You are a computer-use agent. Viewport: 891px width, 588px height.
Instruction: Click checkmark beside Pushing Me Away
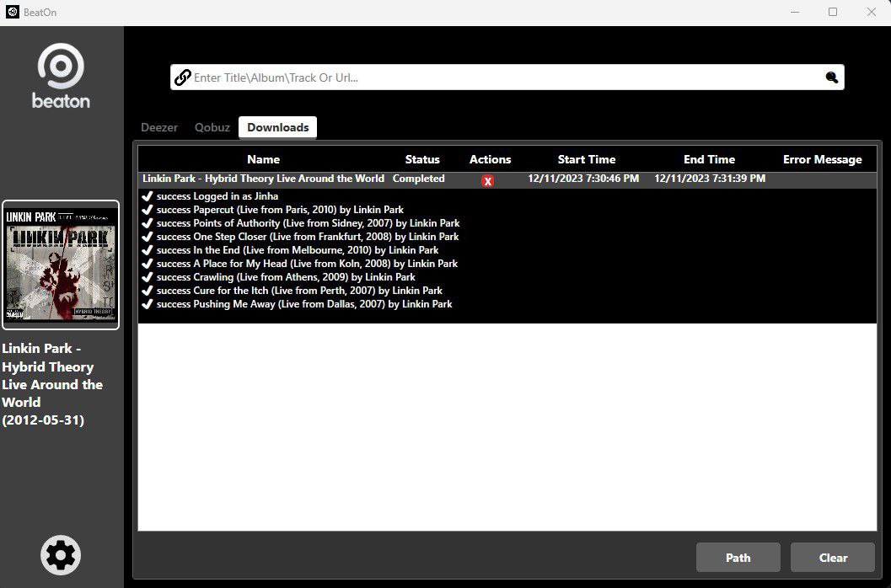[148, 304]
